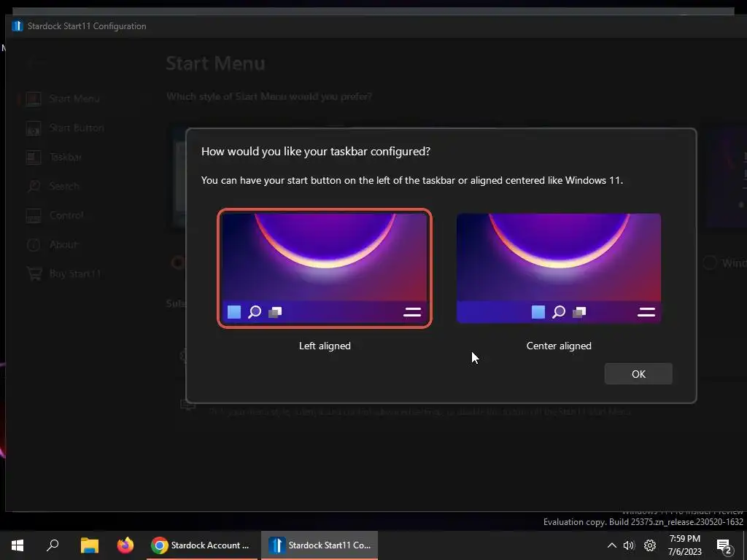Launch File Explorer from taskbar
Viewport: 747px width, 560px height.
click(x=89, y=545)
